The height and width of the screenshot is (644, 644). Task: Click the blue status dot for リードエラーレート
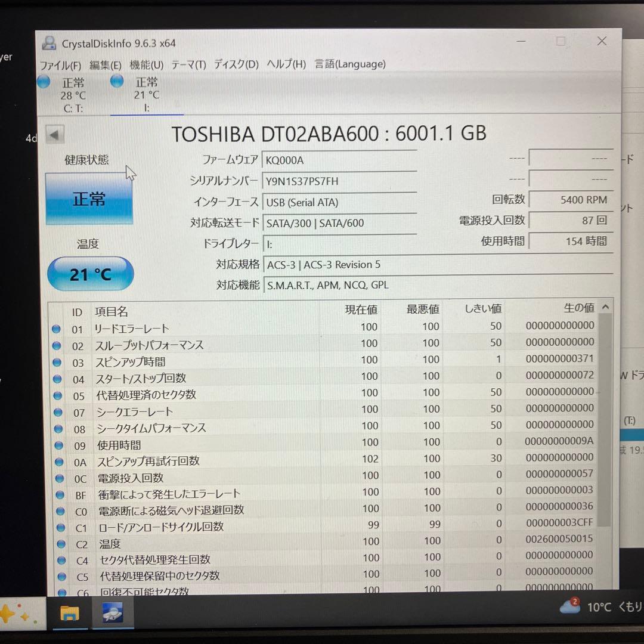57,329
